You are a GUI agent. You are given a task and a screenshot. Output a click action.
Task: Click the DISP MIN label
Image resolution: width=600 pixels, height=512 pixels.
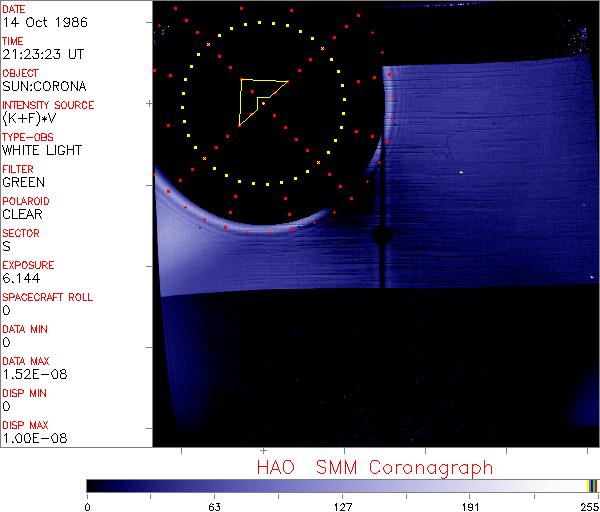(x=24, y=393)
